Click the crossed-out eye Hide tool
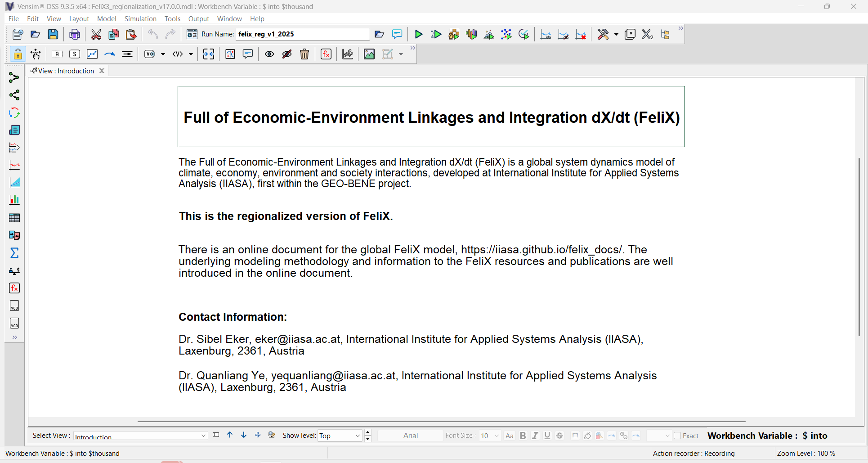The height and width of the screenshot is (463, 868). (x=287, y=54)
